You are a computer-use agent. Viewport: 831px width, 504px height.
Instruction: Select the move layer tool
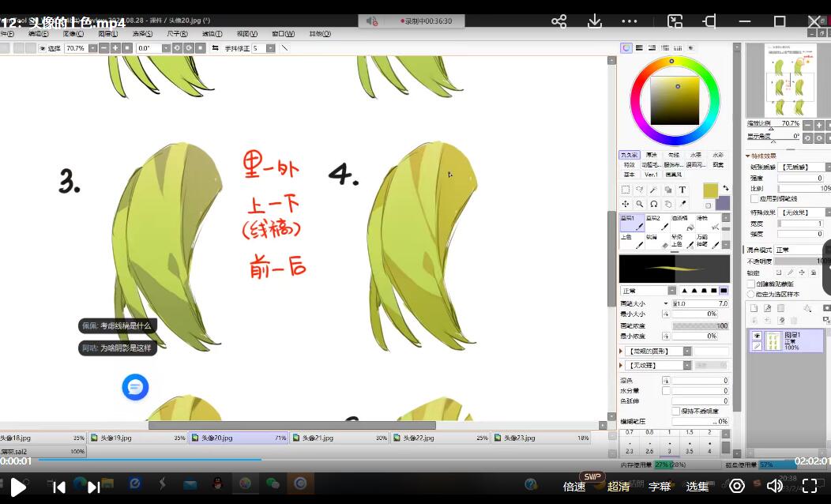(626, 204)
